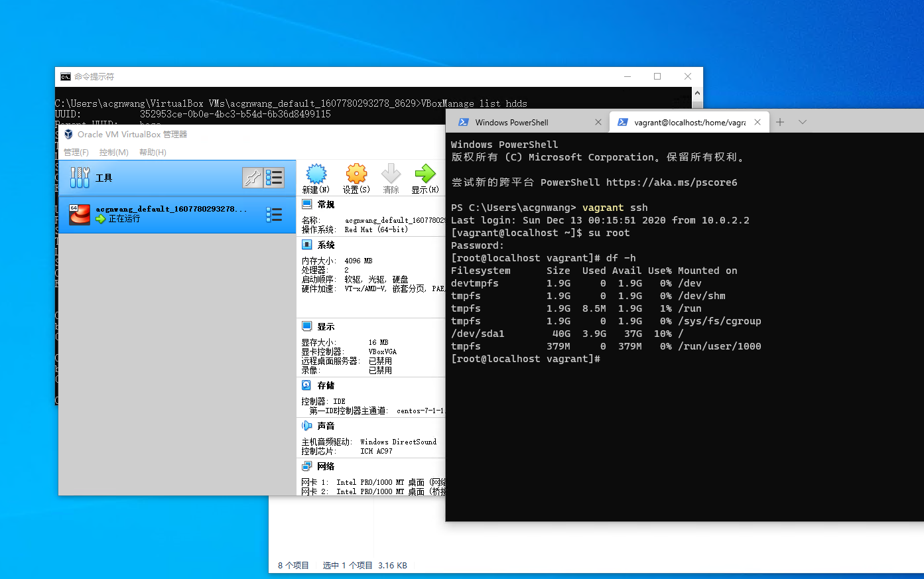Click '选中 1 个项目' status bar text

pos(348,566)
